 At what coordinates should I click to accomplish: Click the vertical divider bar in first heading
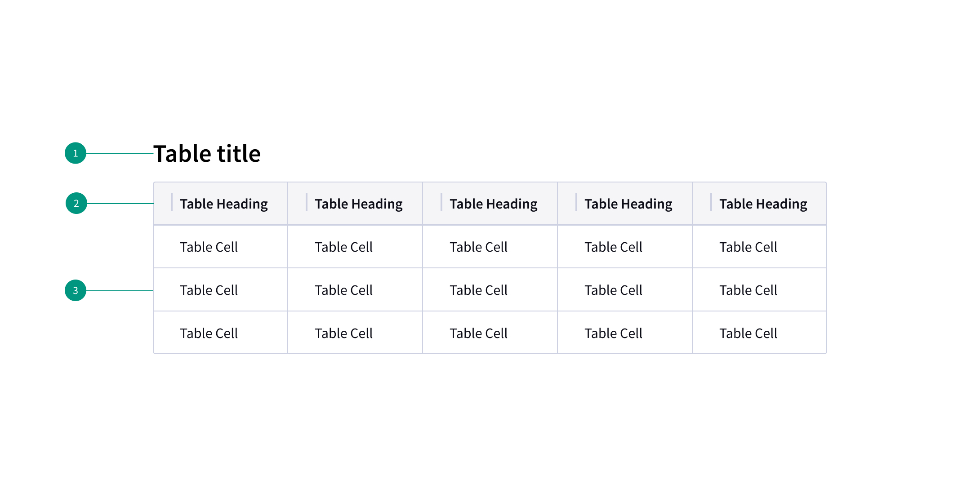click(x=172, y=202)
